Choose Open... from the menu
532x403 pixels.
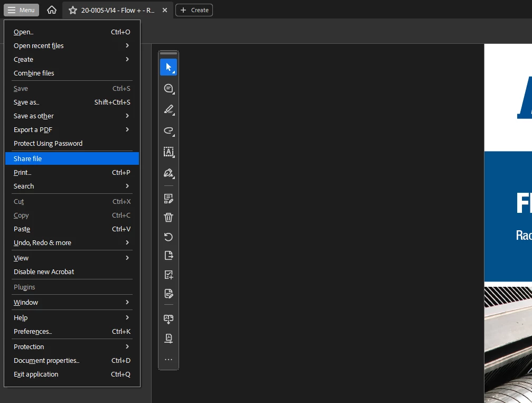[x=72, y=32]
